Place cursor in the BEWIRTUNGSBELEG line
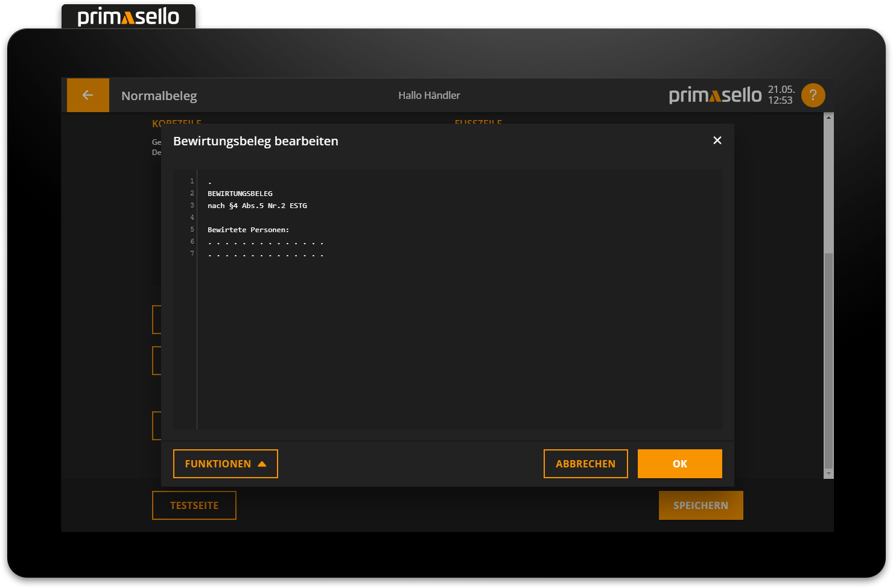This screenshot has height=588, width=893. pos(240,194)
